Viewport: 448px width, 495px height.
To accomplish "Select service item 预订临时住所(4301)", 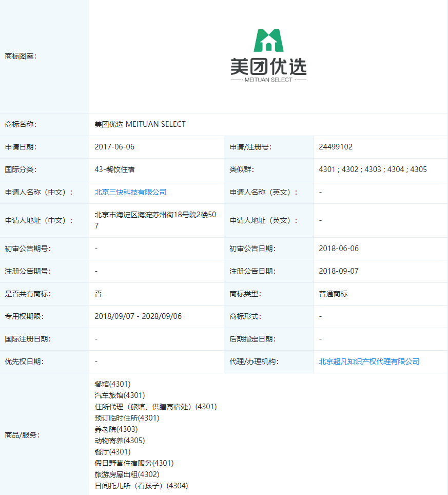I will point(127,418).
